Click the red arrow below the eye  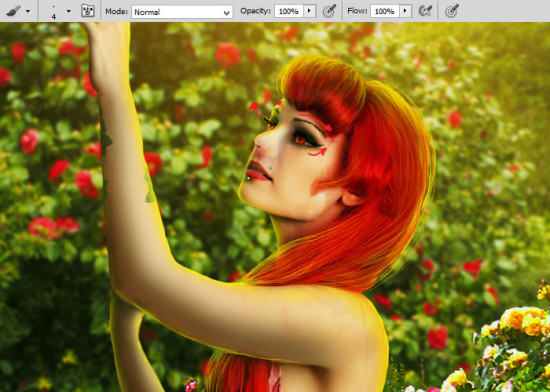click(317, 152)
